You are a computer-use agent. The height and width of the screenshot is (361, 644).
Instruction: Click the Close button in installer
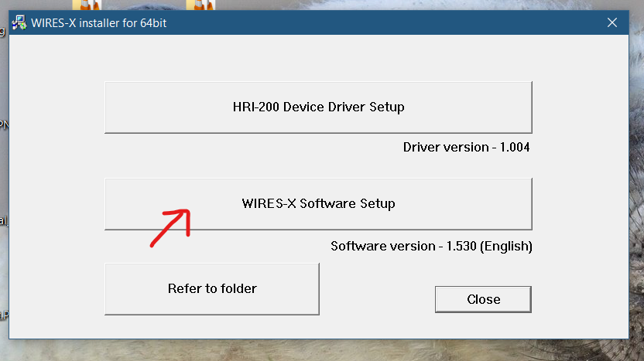pyautogui.click(x=483, y=299)
